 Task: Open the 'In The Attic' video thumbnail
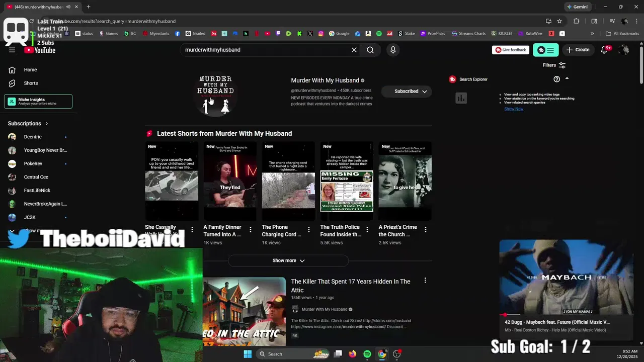click(x=244, y=312)
